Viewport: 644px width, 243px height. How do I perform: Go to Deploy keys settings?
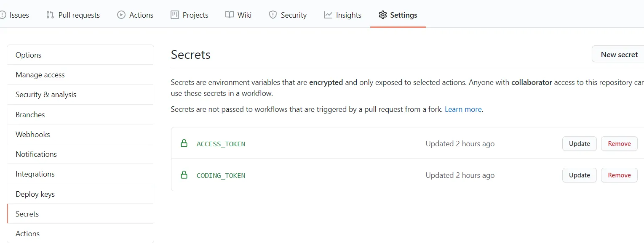(x=35, y=194)
